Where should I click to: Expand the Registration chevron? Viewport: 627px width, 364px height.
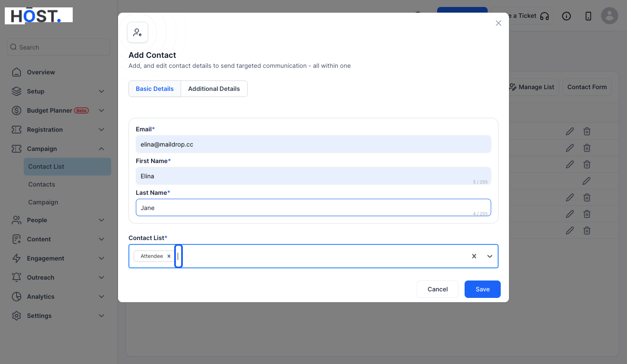coord(101,130)
